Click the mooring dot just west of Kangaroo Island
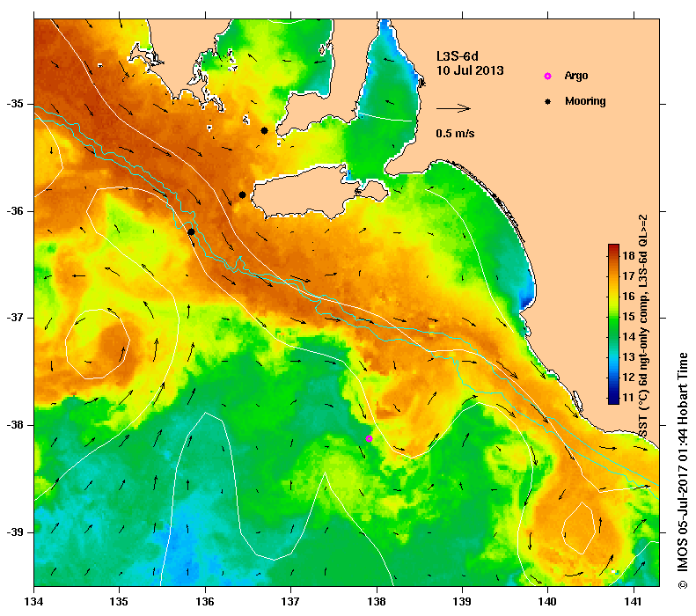Image resolution: width=696 pixels, height=616 pixels. coord(242,194)
